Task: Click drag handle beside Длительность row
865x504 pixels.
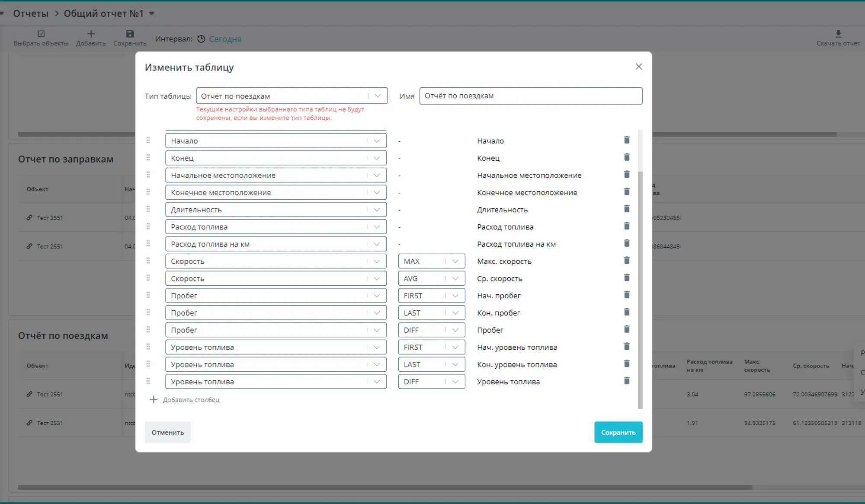Action: (x=148, y=209)
